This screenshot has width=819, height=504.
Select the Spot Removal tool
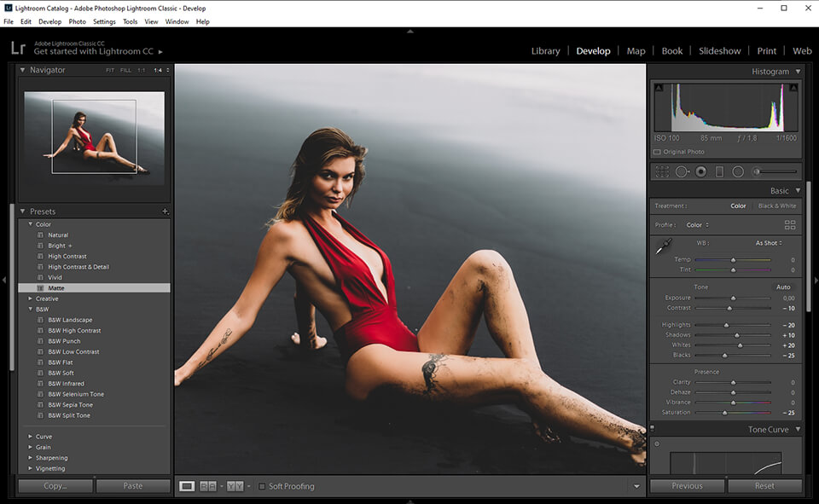tap(682, 171)
